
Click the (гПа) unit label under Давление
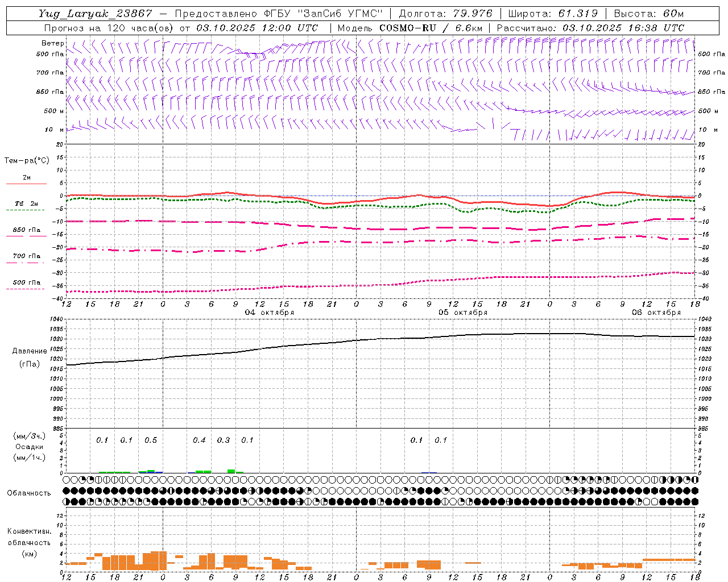pos(30,364)
